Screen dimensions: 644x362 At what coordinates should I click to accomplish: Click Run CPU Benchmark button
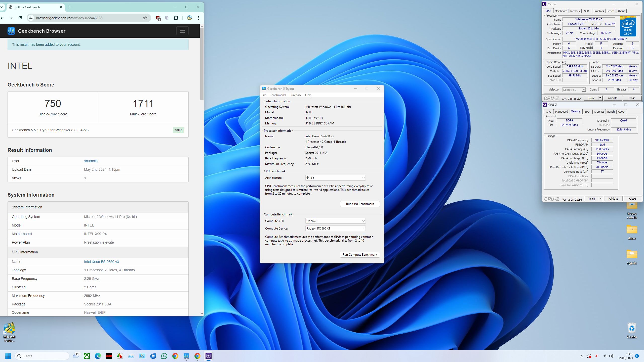point(360,204)
